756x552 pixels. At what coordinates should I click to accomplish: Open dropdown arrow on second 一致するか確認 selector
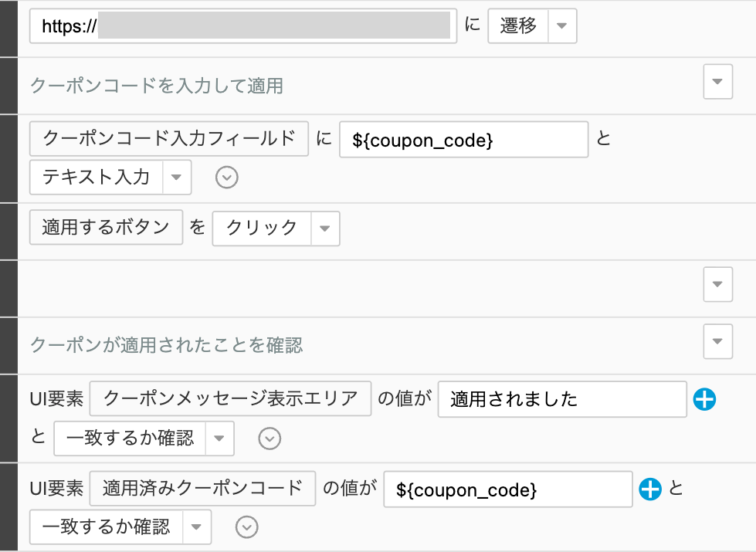coord(196,527)
